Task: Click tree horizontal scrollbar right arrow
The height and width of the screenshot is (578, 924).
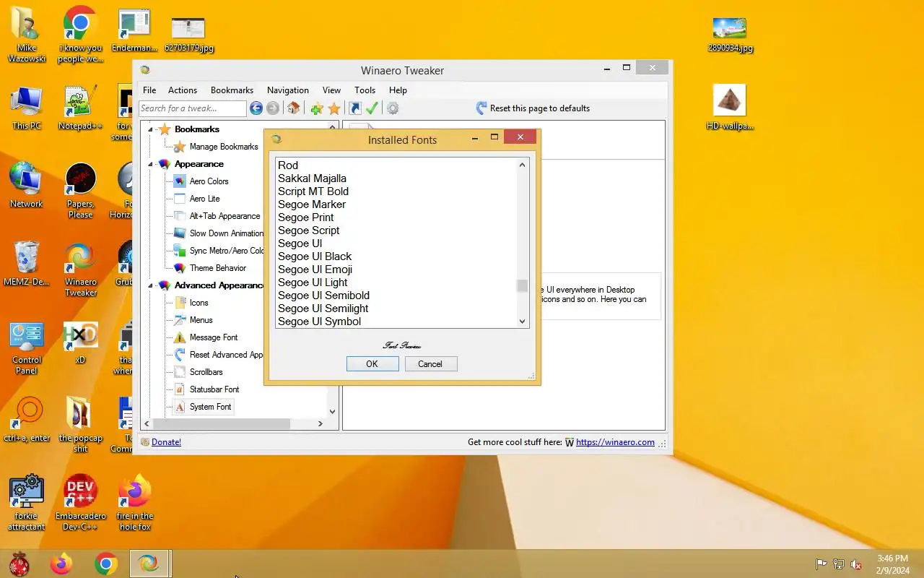Action: [x=321, y=424]
